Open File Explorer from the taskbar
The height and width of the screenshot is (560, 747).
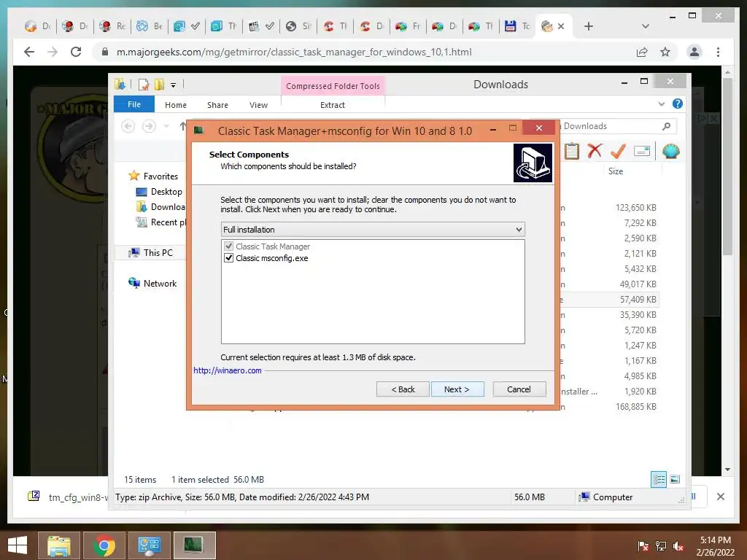coord(58,545)
